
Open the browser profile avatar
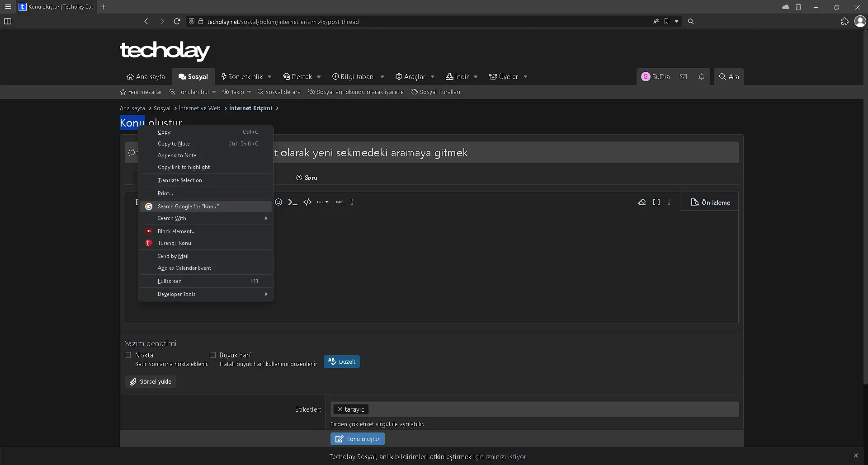[860, 21]
